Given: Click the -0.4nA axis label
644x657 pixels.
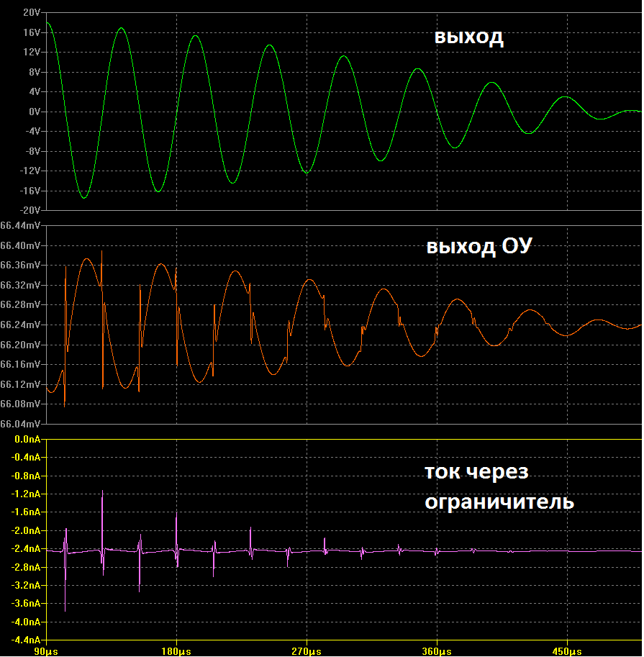Looking at the screenshot, I should (x=26, y=457).
